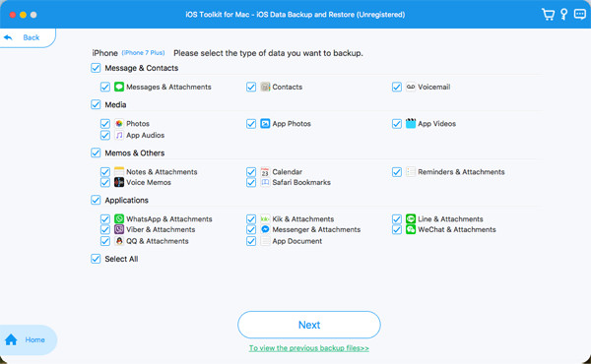Click the Messenger blue icon

pyautogui.click(x=265, y=229)
